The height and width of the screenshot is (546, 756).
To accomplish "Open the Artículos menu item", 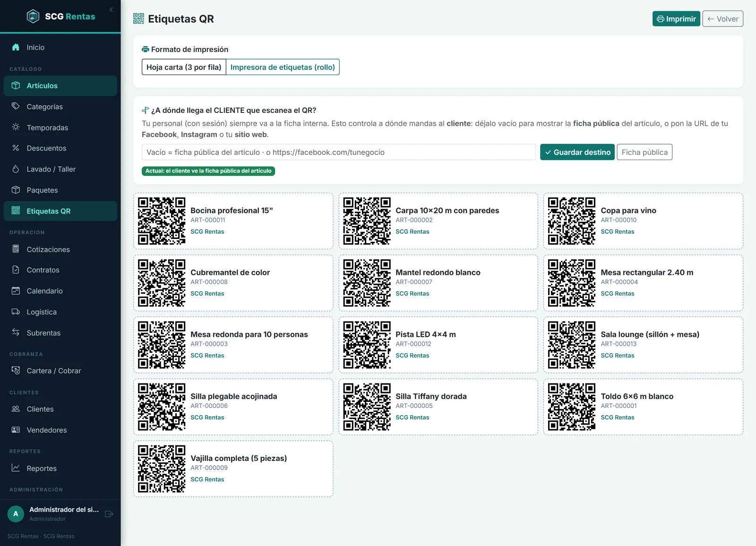I will 60,85.
